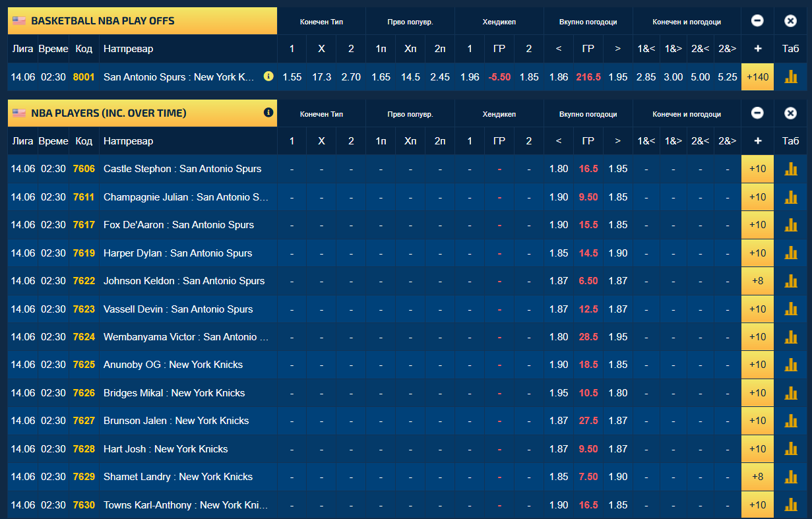Expand +10 more markets for Towns Karl-Anthony
Screen dimensions: 812x519
pos(757,505)
